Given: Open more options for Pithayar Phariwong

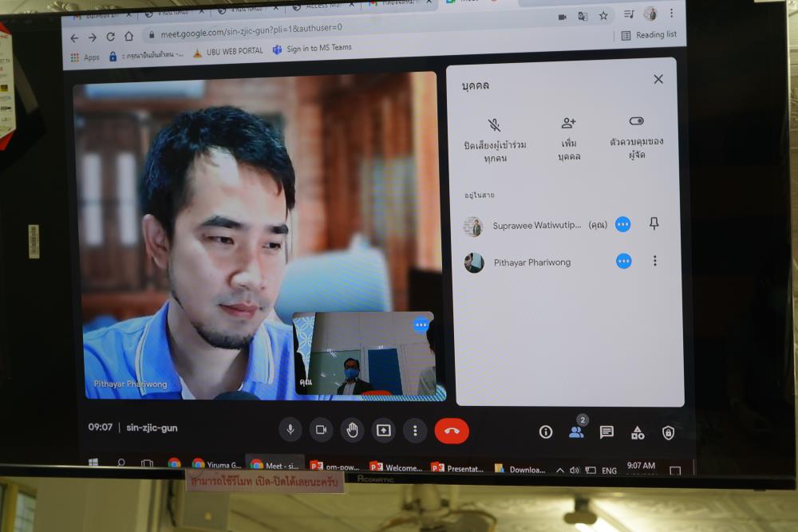Looking at the screenshot, I should [x=654, y=261].
